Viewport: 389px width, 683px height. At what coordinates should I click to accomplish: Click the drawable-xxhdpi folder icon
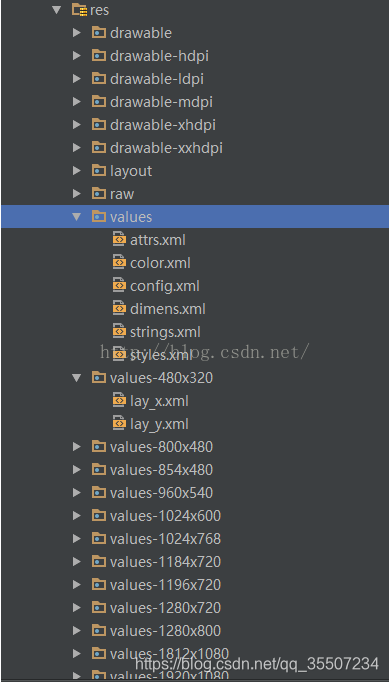[x=99, y=147]
